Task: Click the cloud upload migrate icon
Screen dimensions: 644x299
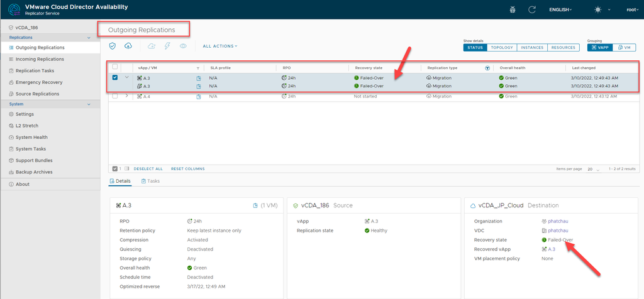Action: coord(128,46)
